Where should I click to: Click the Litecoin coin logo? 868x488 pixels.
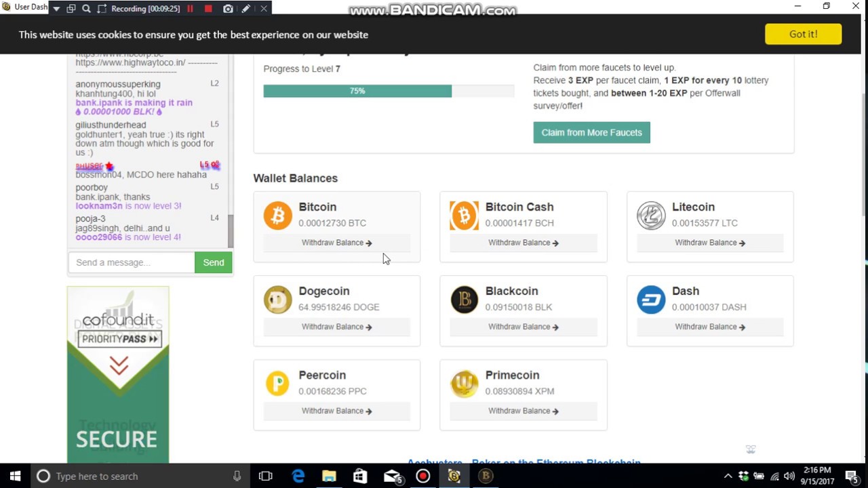pos(651,216)
